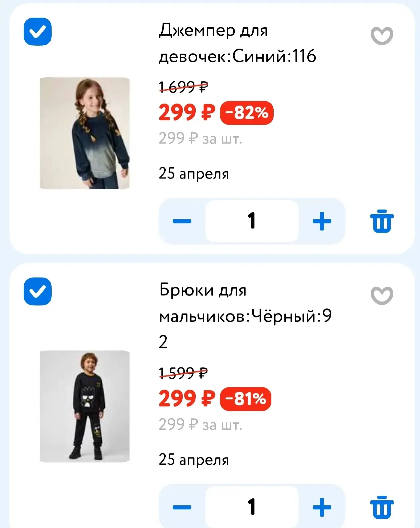Remove the boys' trousers with trash icon
The width and height of the screenshot is (420, 528).
click(x=382, y=507)
